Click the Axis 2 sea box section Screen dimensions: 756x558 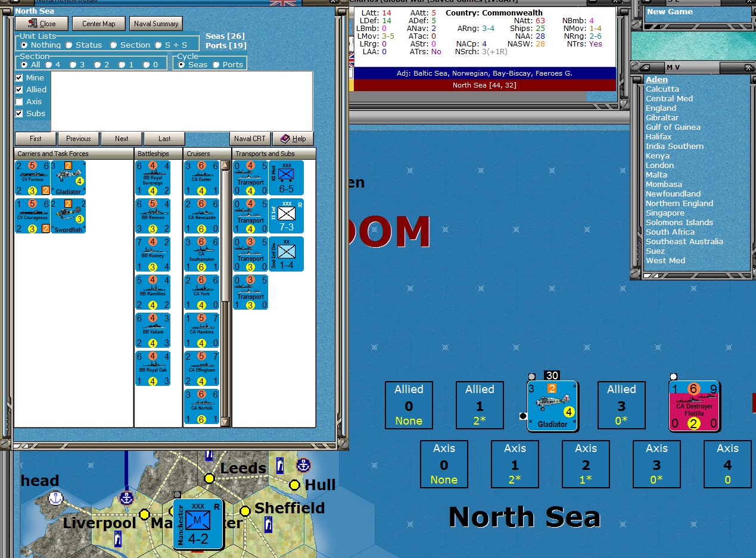pos(586,465)
